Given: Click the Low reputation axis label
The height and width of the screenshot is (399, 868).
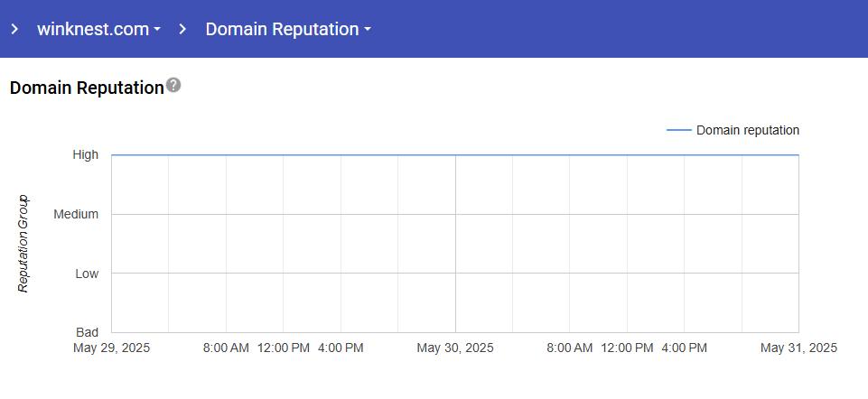Looking at the screenshot, I should click(x=87, y=273).
